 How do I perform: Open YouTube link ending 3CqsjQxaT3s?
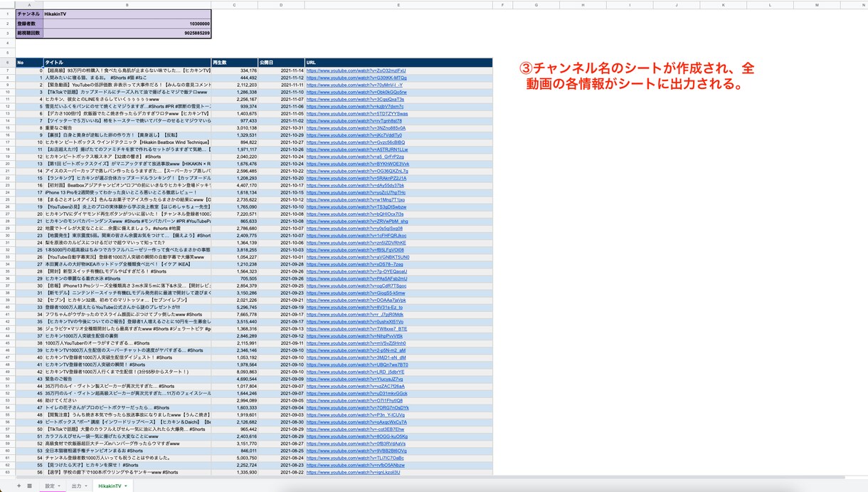356,99
